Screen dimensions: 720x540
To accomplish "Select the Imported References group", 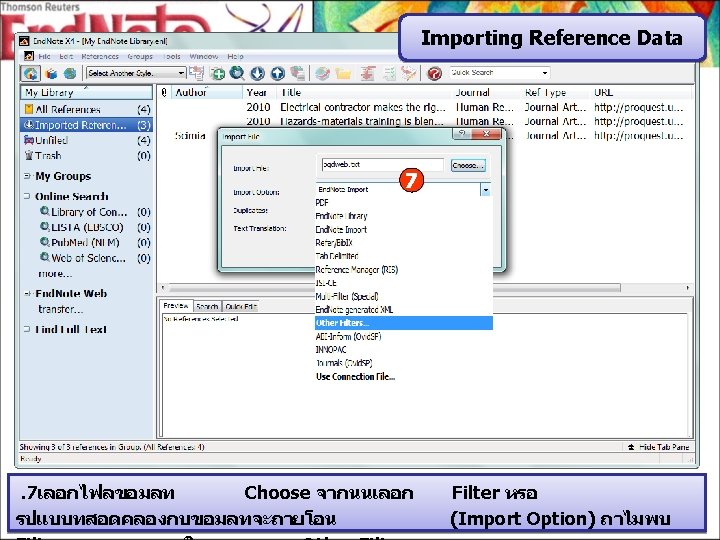I will point(86,125).
